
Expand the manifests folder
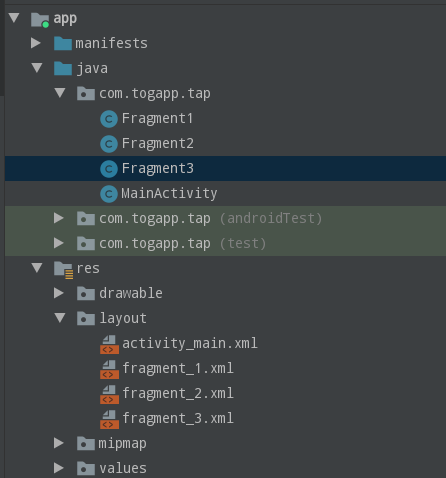tap(36, 43)
